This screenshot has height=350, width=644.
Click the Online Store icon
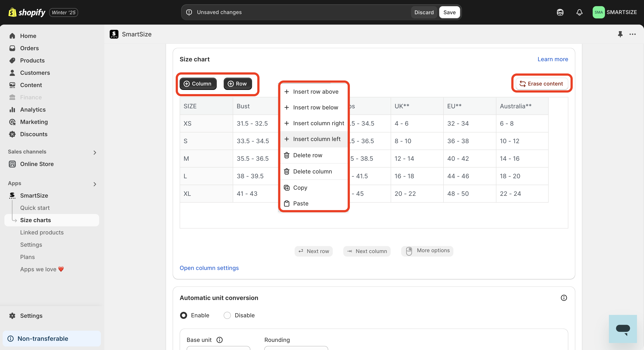pyautogui.click(x=12, y=164)
